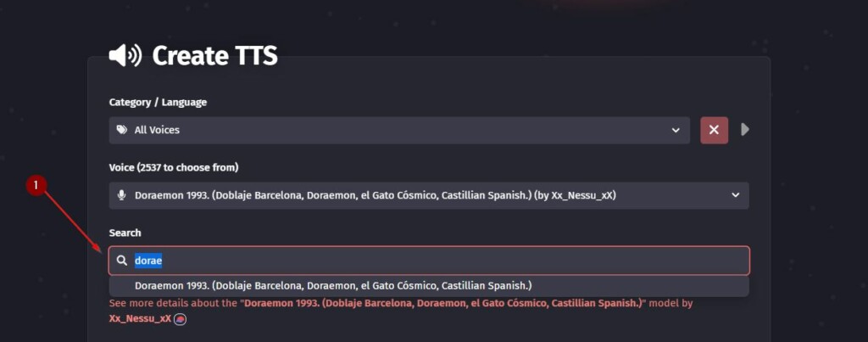Click the Category / Language label
Screen dimensions: 868x342
pyautogui.click(x=158, y=102)
